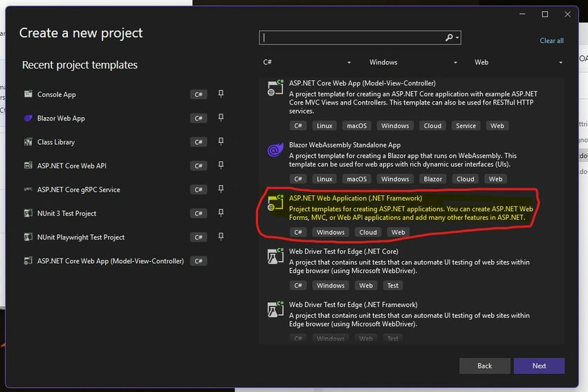
Task: Click the Blazor Web App purple icon
Action: 28,118
